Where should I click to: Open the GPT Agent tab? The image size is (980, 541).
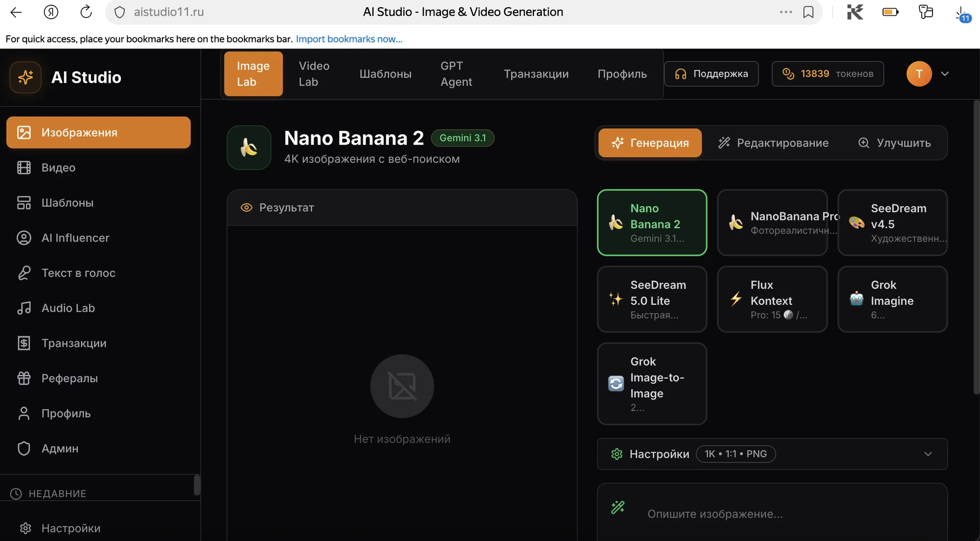(456, 74)
